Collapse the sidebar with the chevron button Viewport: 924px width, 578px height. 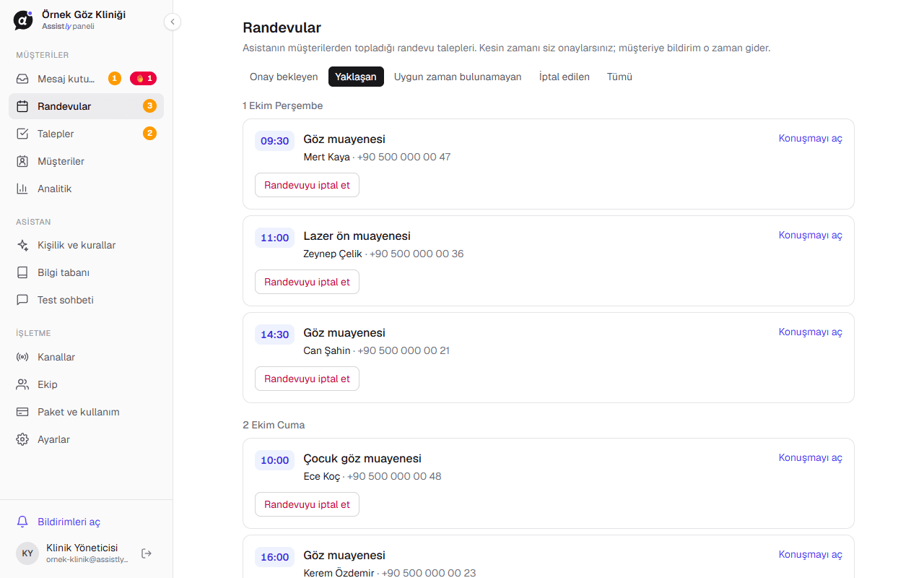(x=172, y=22)
